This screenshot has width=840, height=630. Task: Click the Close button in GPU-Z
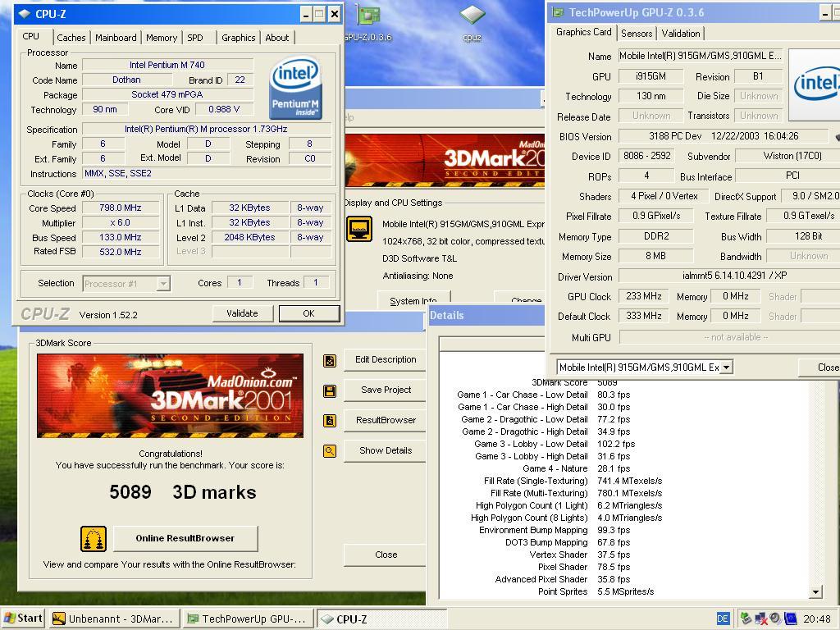coord(820,367)
